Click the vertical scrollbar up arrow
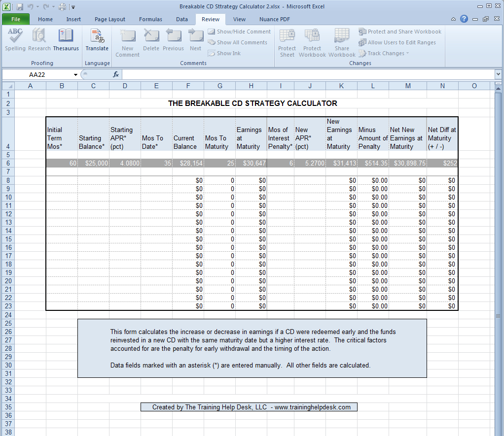 click(498, 88)
